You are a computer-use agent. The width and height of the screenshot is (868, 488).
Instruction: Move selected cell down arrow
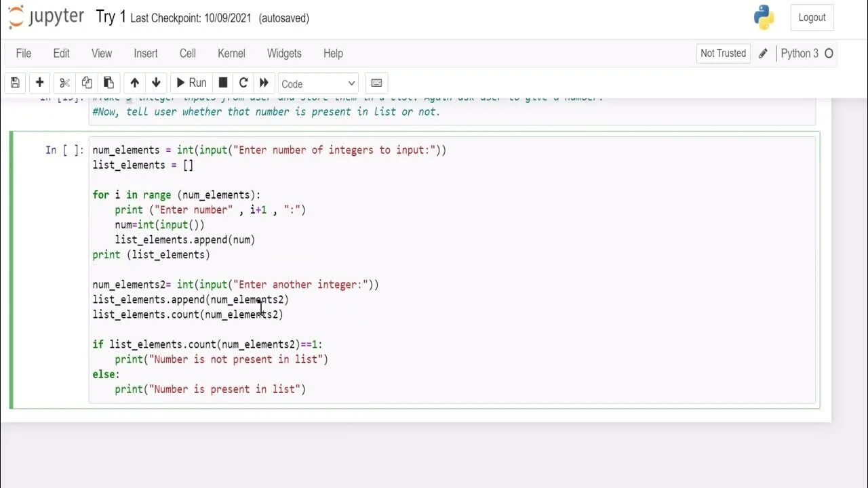tap(156, 83)
